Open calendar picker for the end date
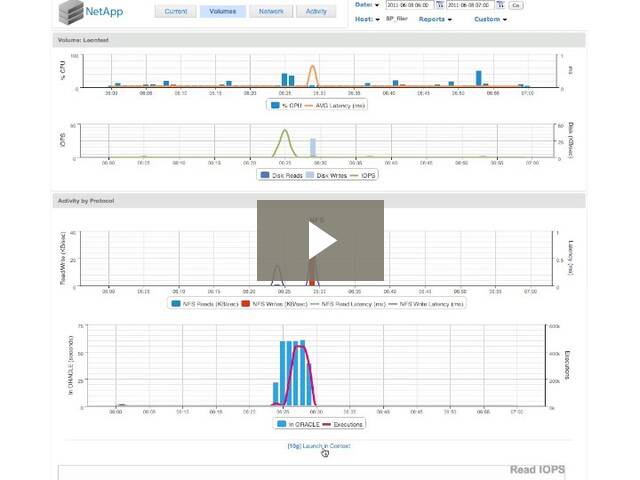This screenshot has width=640, height=480. pyautogui.click(x=500, y=5)
